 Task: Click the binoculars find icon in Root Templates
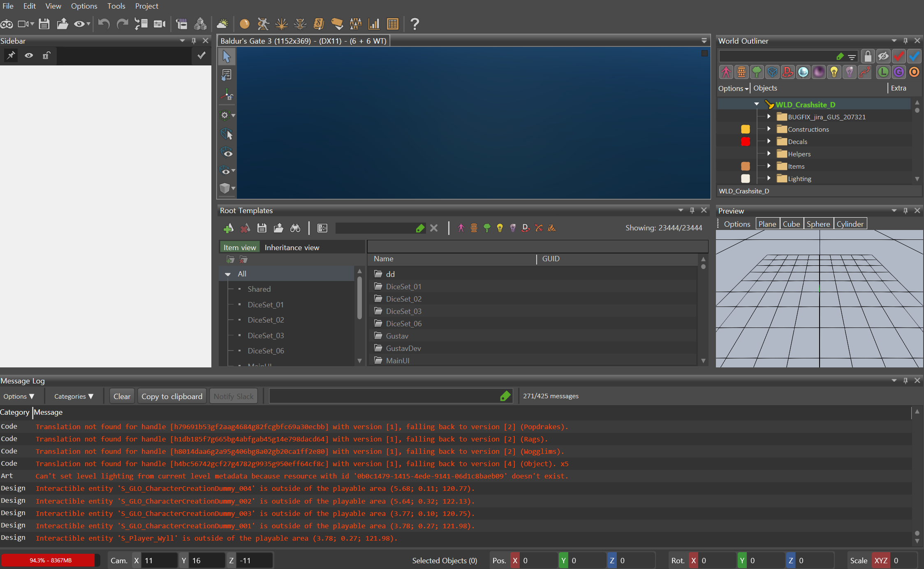pos(295,228)
